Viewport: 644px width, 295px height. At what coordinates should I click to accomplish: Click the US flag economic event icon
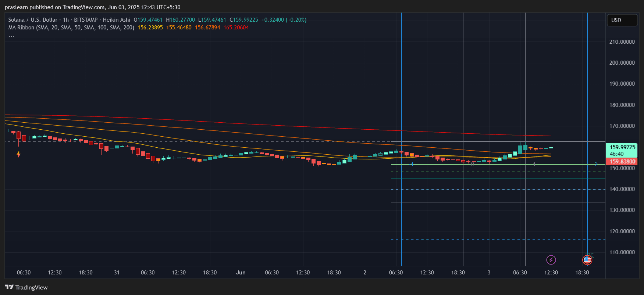(587, 260)
